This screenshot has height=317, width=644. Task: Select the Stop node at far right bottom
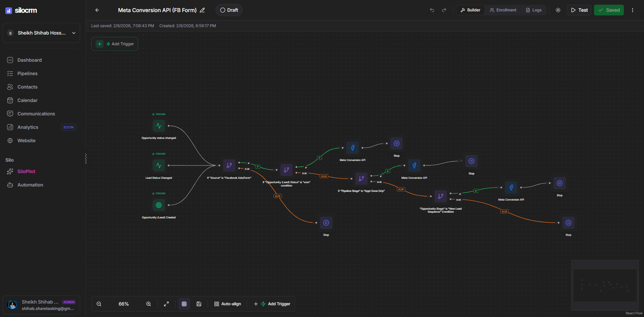[x=568, y=223]
